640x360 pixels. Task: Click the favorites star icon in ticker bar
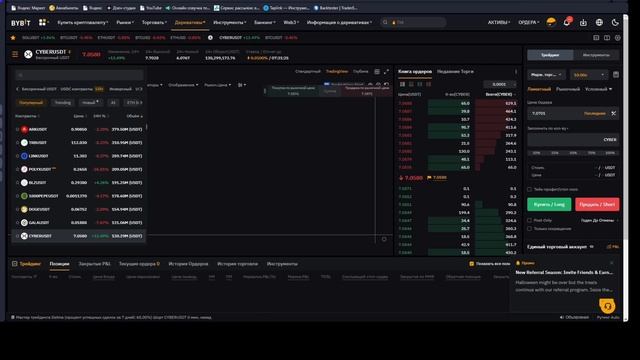click(x=13, y=38)
